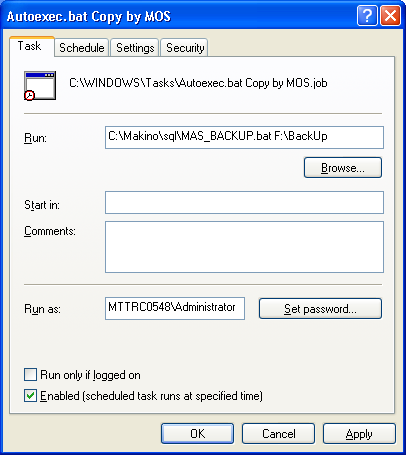This screenshot has width=406, height=455.
Task: Close the Autoexec.bat Copy by MOS dialog
Action: point(390,15)
